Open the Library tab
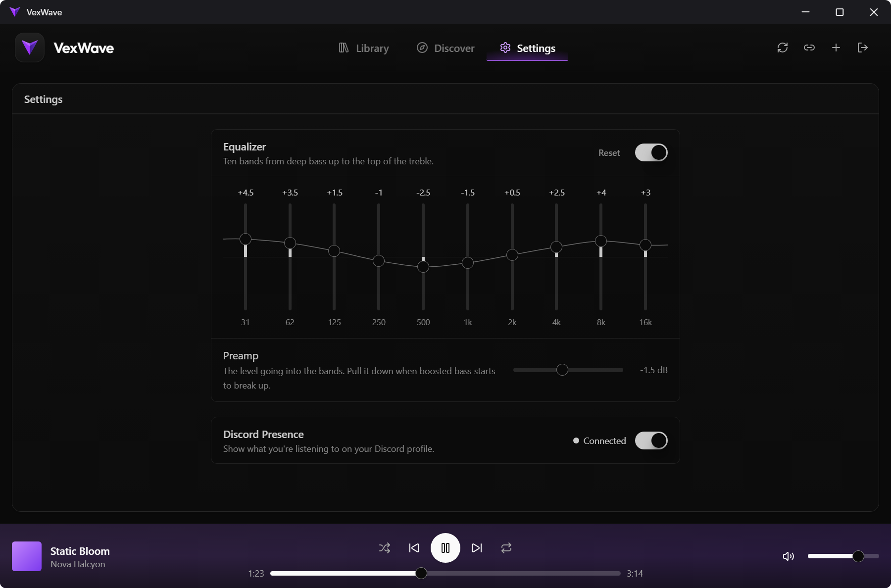891x588 pixels. point(364,48)
